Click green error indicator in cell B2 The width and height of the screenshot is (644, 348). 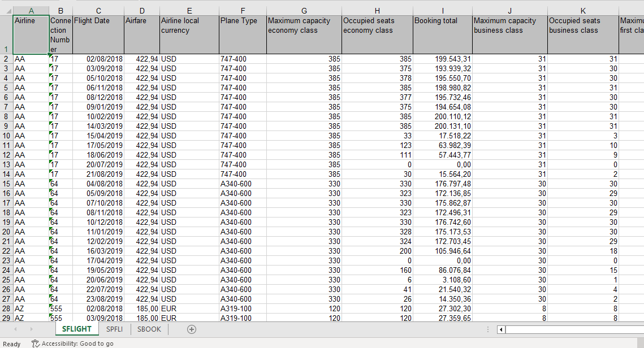[x=51, y=56]
